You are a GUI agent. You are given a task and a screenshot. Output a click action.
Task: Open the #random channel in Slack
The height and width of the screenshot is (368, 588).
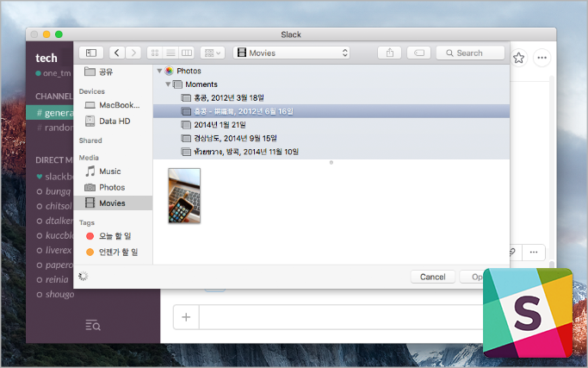click(55, 128)
